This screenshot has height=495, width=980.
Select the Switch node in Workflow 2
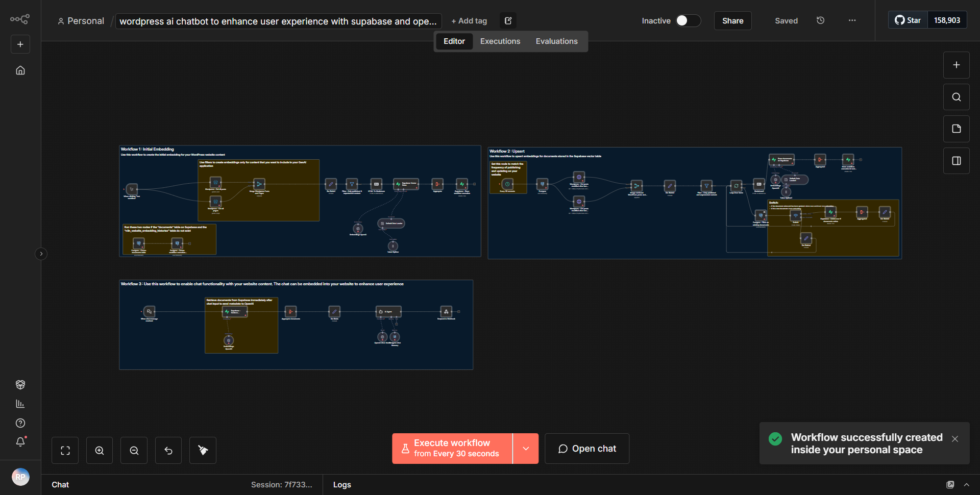[796, 215]
